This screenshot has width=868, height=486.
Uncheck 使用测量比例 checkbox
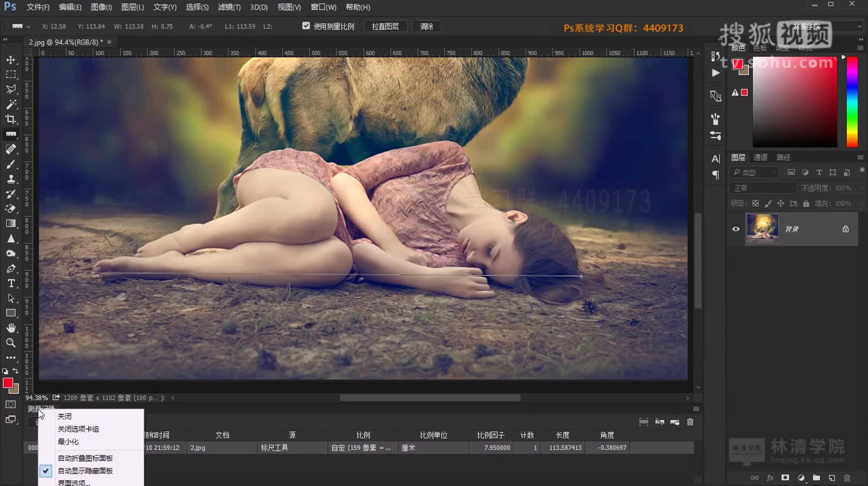306,26
